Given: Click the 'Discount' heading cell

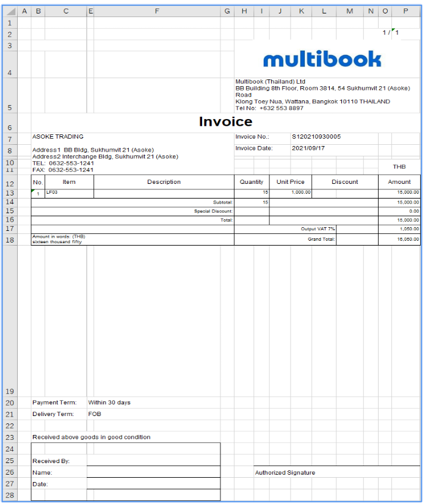Looking at the screenshot, I should (344, 182).
